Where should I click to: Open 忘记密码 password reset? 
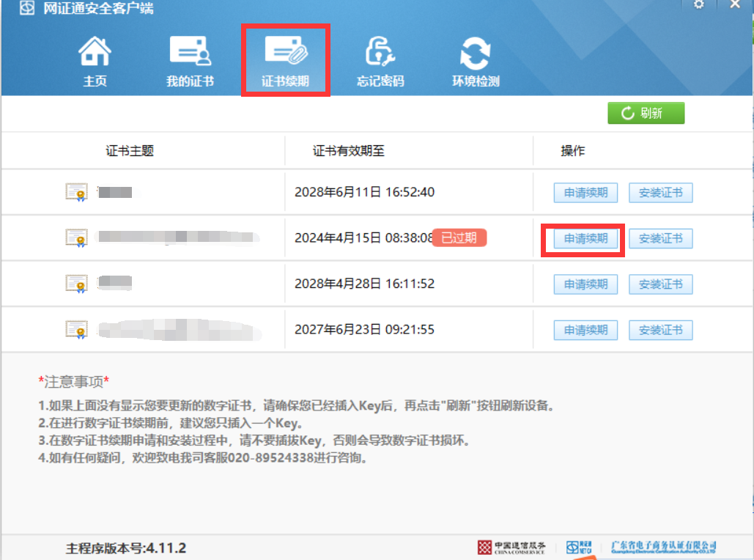pyautogui.click(x=380, y=62)
